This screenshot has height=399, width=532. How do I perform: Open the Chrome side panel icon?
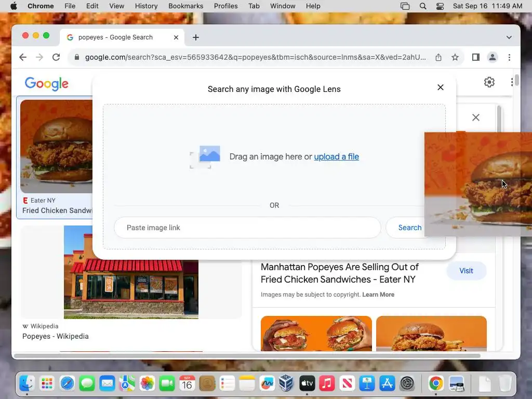tap(476, 57)
